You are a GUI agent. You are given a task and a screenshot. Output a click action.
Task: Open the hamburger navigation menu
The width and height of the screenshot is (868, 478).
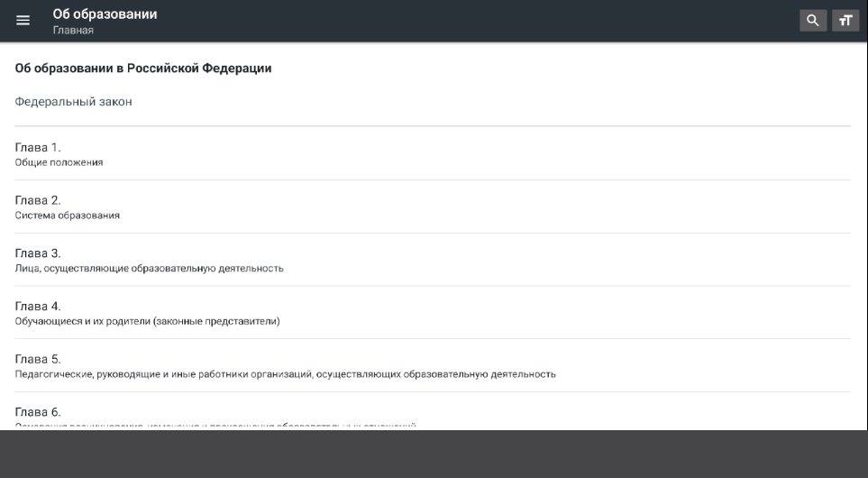pyautogui.click(x=23, y=21)
